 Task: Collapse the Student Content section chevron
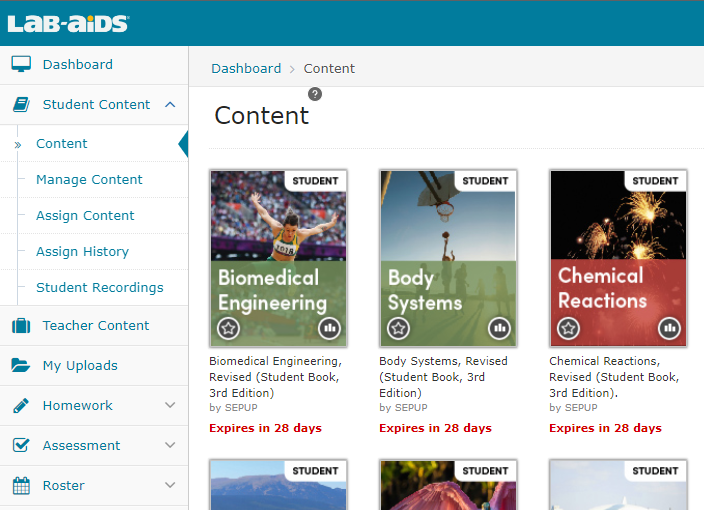(170, 105)
